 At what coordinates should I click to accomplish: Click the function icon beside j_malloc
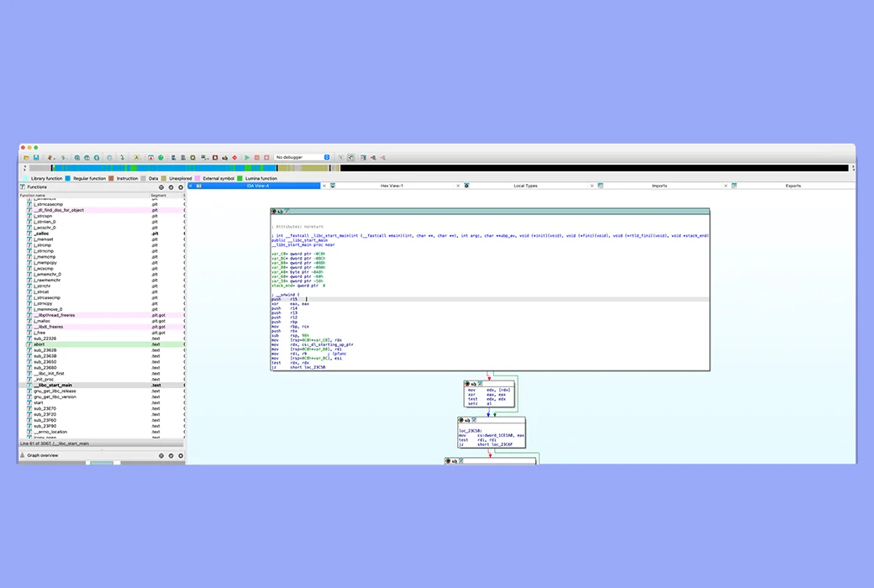coord(29,321)
